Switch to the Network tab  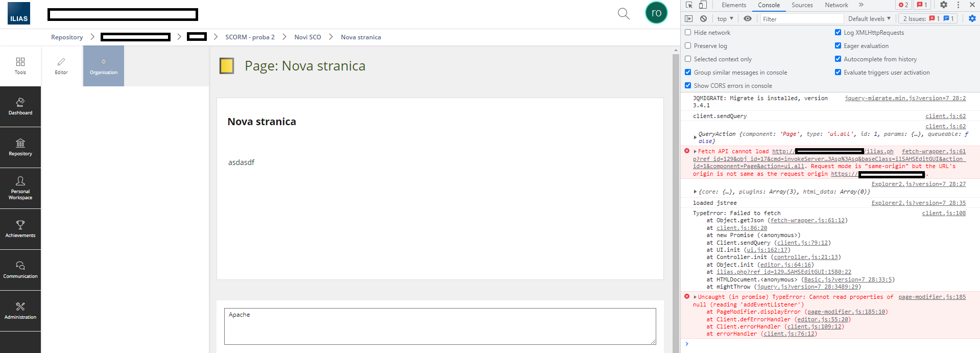pyautogui.click(x=836, y=5)
